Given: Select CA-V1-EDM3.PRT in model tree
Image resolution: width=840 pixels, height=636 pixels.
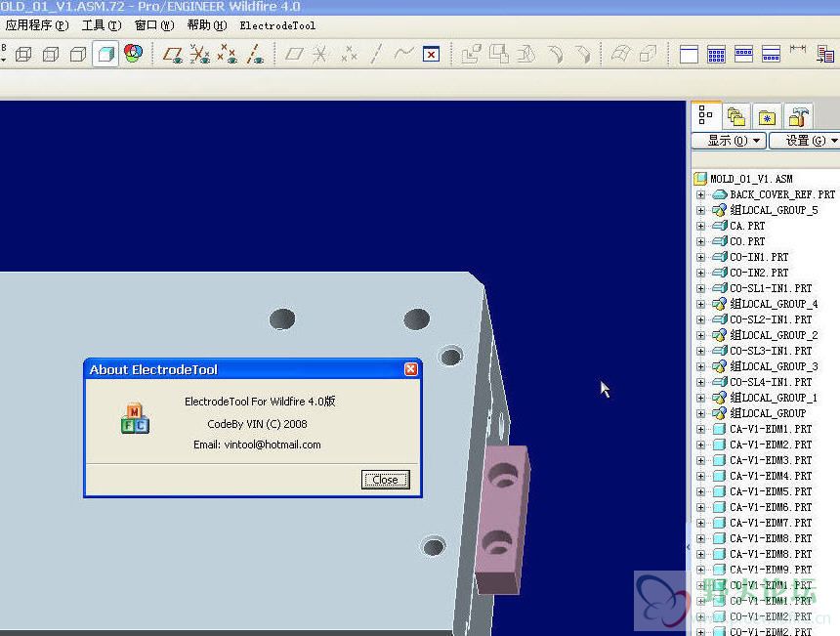Looking at the screenshot, I should pos(771,460).
